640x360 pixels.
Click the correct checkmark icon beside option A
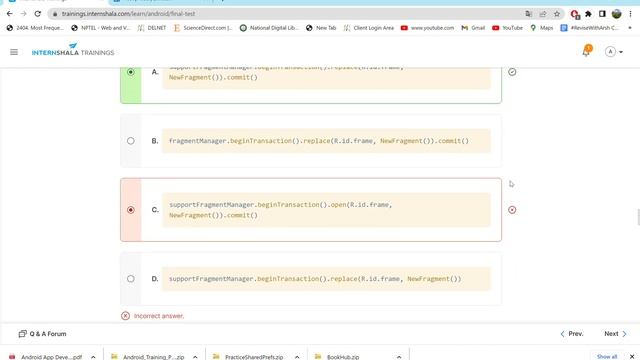512,72
